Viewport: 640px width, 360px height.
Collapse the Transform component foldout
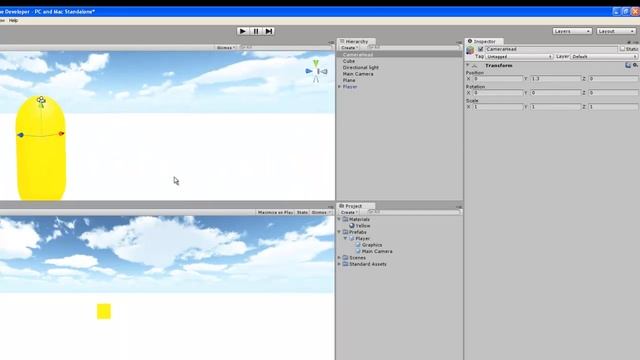click(x=468, y=65)
